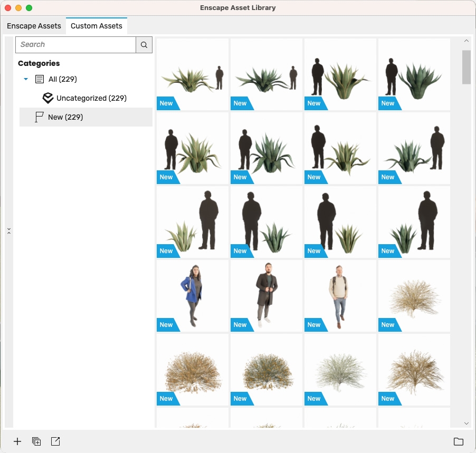Open the Custom Assets tab

(97, 26)
